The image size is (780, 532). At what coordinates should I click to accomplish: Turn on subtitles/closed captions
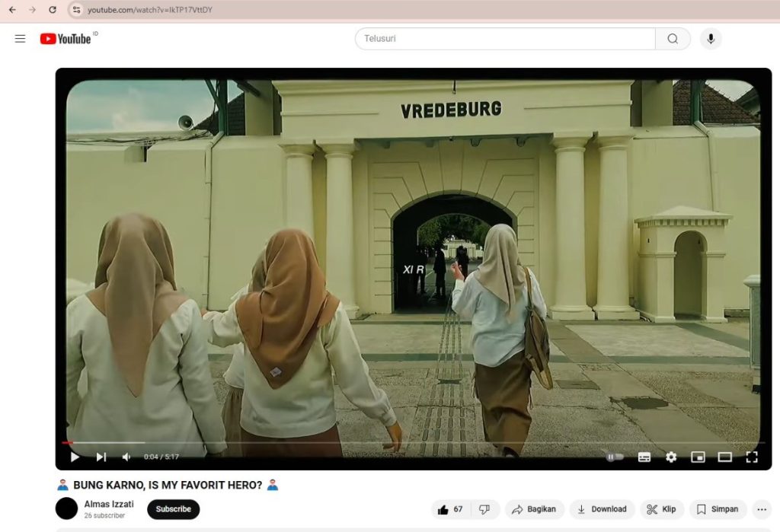click(x=644, y=457)
